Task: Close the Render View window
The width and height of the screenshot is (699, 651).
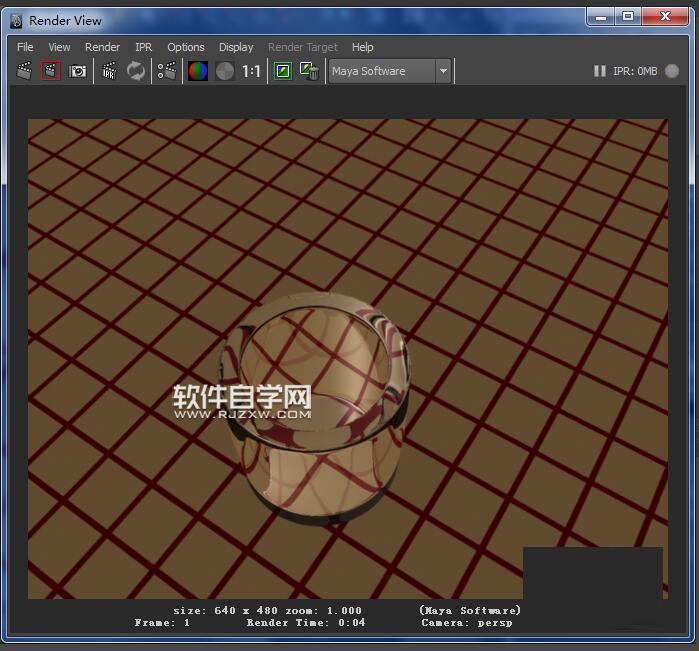Action: pyautogui.click(x=665, y=17)
